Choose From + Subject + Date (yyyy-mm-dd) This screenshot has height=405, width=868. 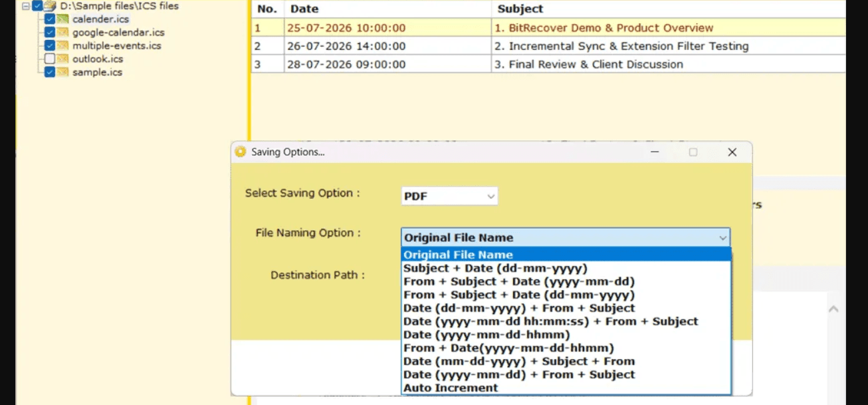pos(566,281)
